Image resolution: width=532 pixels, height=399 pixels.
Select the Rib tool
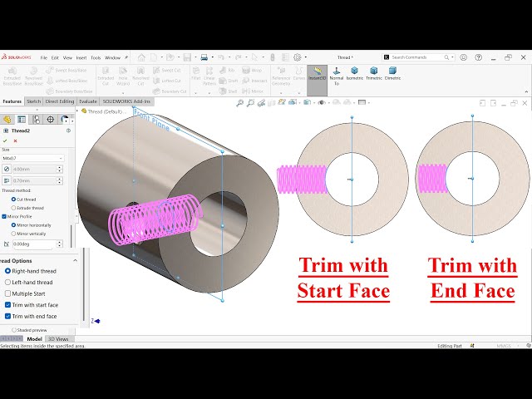click(227, 70)
